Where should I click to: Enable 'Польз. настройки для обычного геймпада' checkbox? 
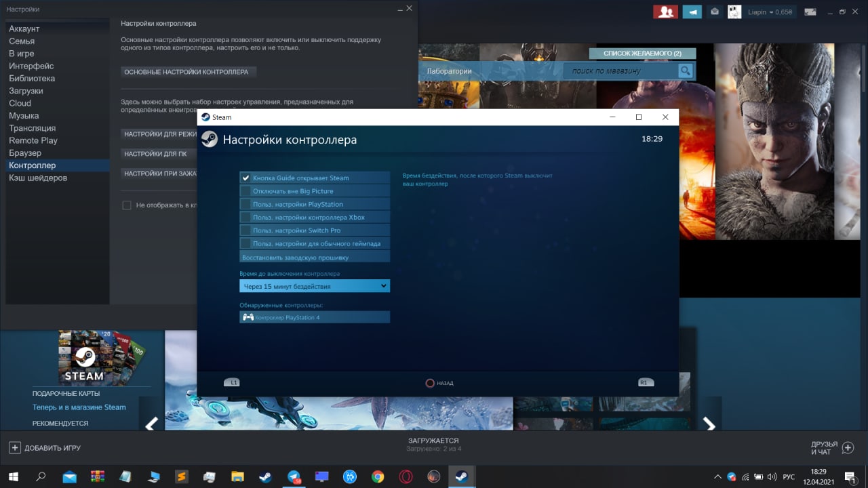click(x=245, y=243)
